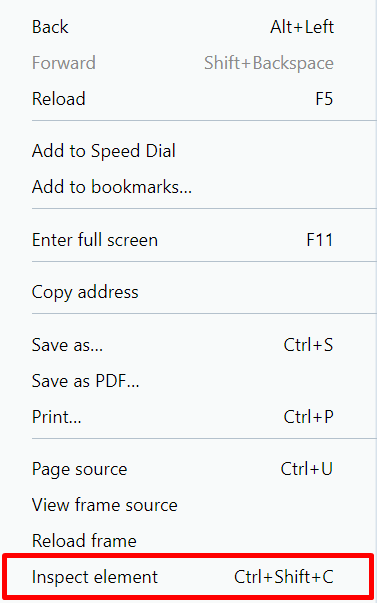This screenshot has width=377, height=603.
Task: Choose Reload from the context menu
Action: 188,99
